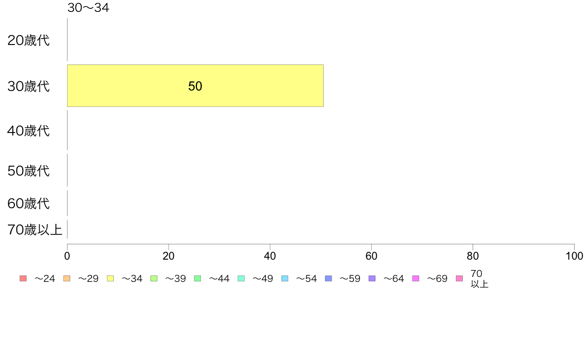Click the pink 70以上 legend swatch

459,278
